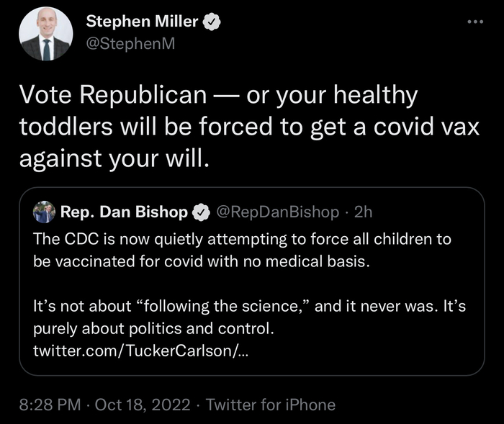Image resolution: width=504 pixels, height=424 pixels.
Task: Click the Twitter for iPhone source label
Action: pos(270,405)
